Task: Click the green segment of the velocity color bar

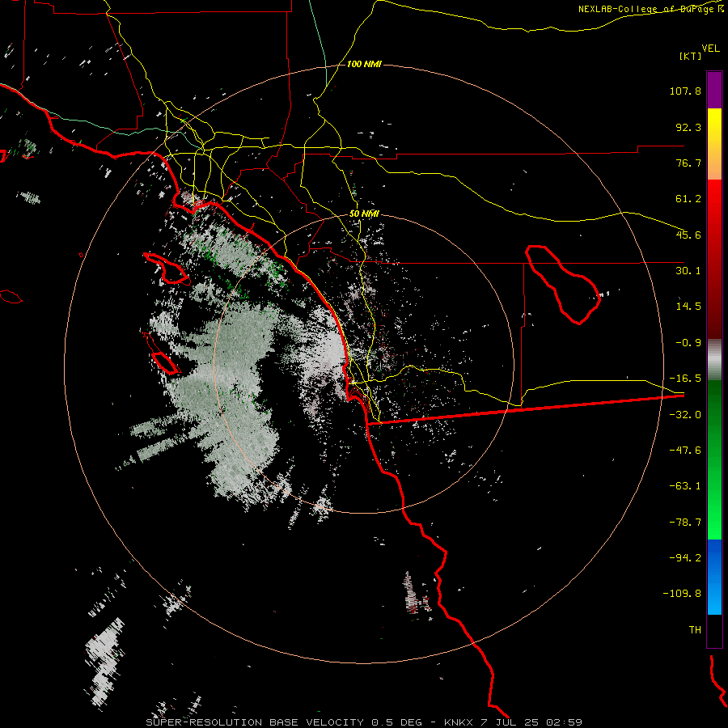Action: (714, 459)
